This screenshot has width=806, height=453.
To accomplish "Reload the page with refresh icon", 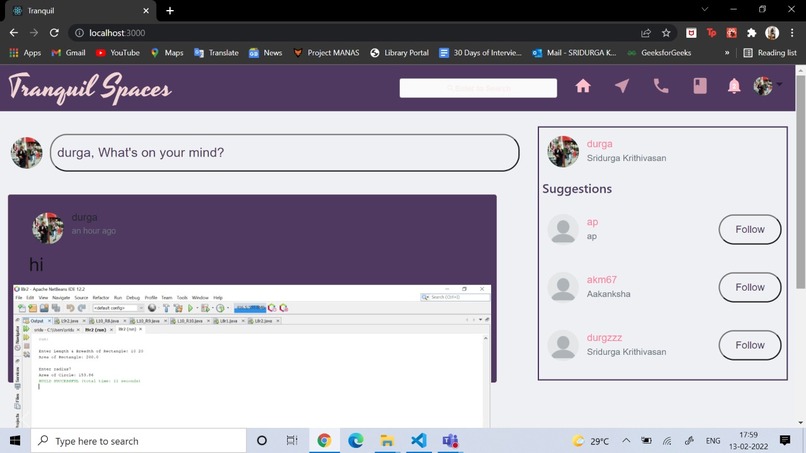I will pos(54,33).
